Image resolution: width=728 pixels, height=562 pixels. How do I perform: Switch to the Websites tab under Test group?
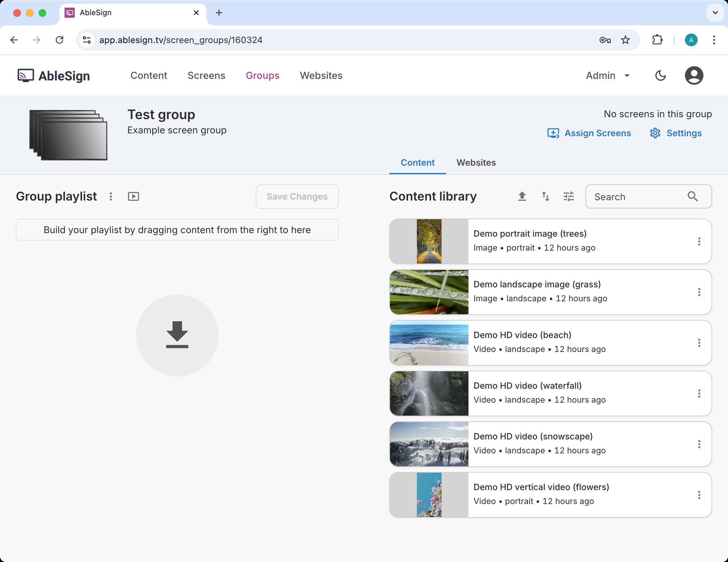[x=476, y=163]
